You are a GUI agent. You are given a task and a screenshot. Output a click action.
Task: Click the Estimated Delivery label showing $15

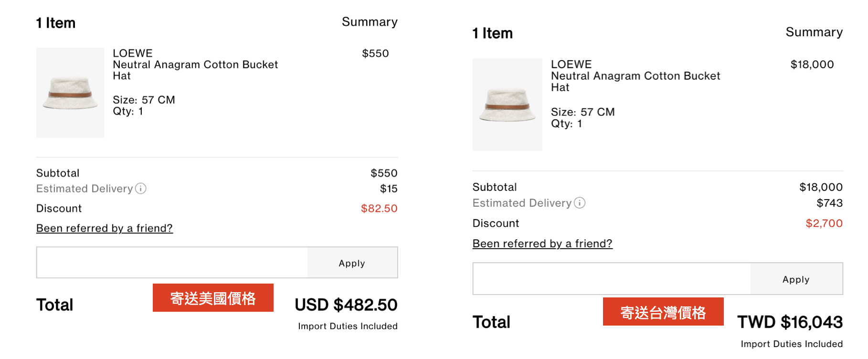coord(85,189)
